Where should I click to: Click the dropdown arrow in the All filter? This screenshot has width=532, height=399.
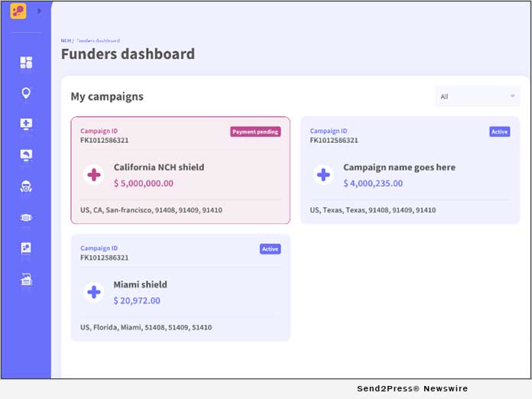coord(512,96)
